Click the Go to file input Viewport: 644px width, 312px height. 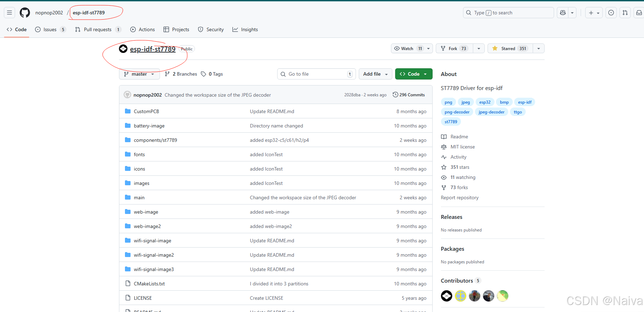coord(316,74)
